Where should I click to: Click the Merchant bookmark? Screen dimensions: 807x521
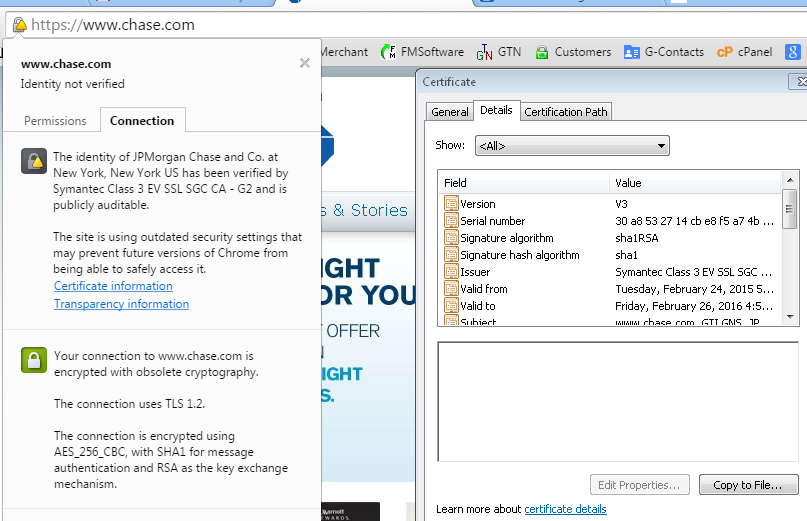pos(344,52)
